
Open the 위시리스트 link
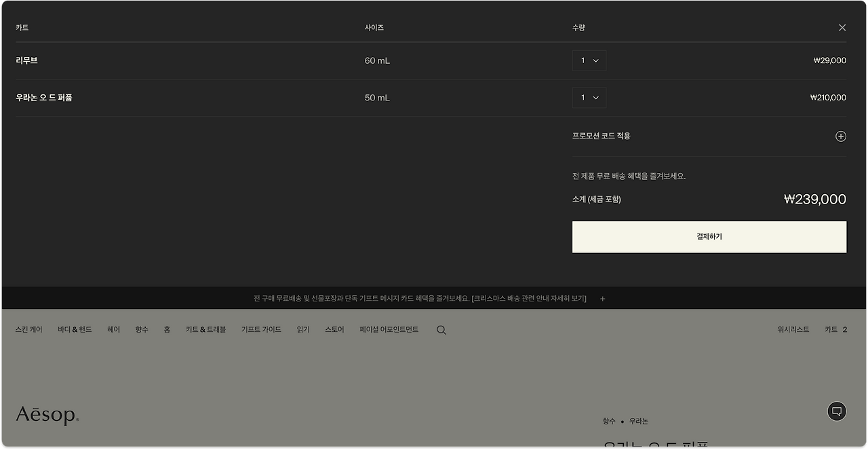tap(794, 329)
